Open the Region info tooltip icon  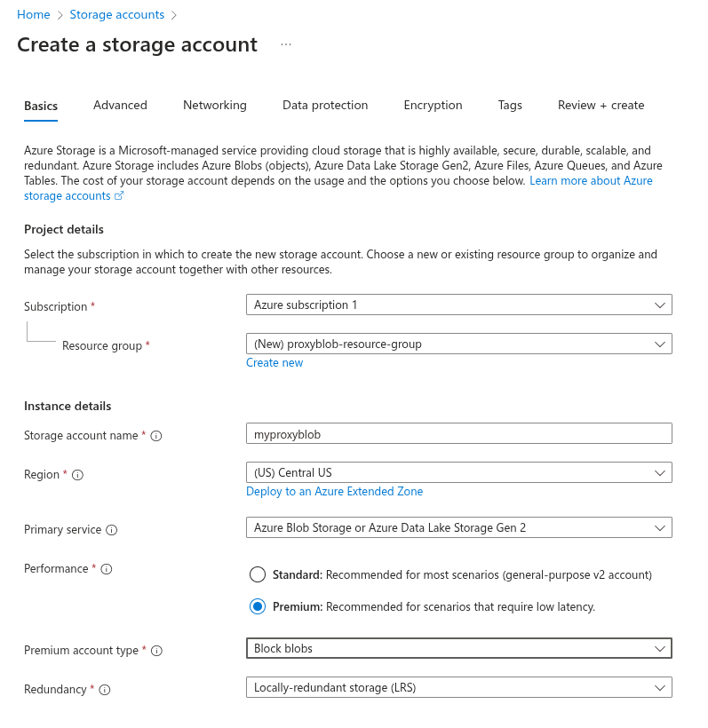(x=77, y=473)
